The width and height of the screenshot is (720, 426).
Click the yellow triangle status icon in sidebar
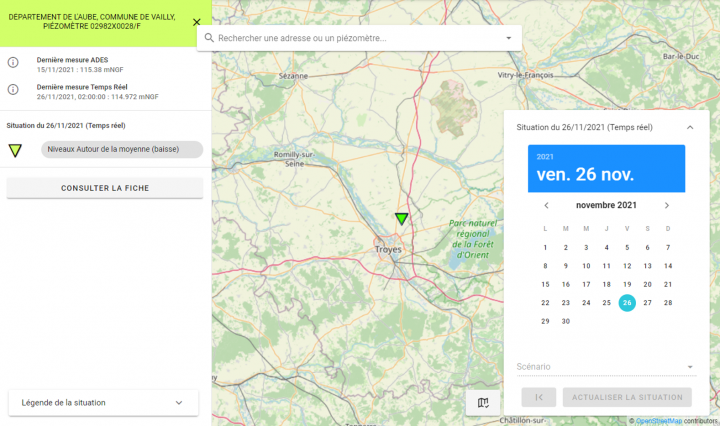click(15, 151)
